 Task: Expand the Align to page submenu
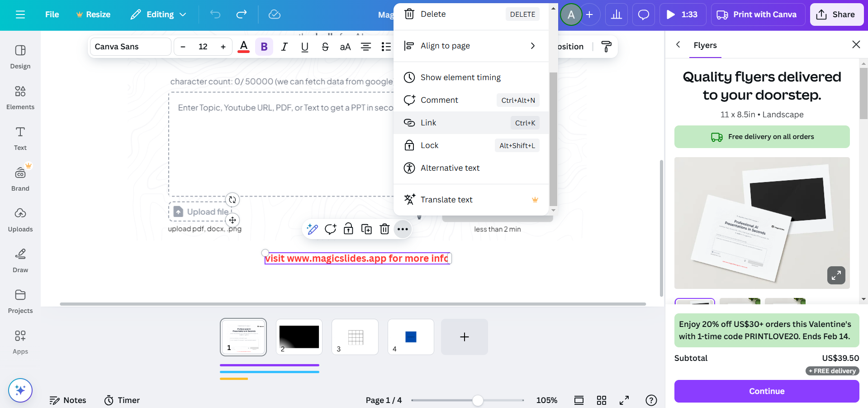coord(471,46)
